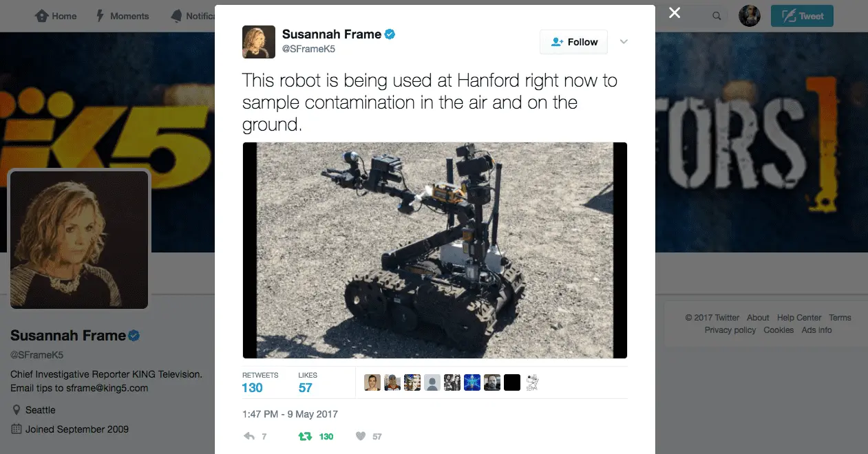Click the tweet timestamp 1:47 PM - 9 May 2017
Image resolution: width=868 pixels, height=454 pixels.
pos(290,414)
